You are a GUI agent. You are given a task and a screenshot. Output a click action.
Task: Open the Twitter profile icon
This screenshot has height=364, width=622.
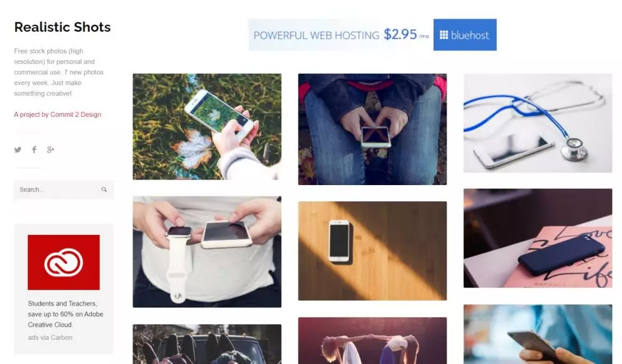click(x=18, y=150)
